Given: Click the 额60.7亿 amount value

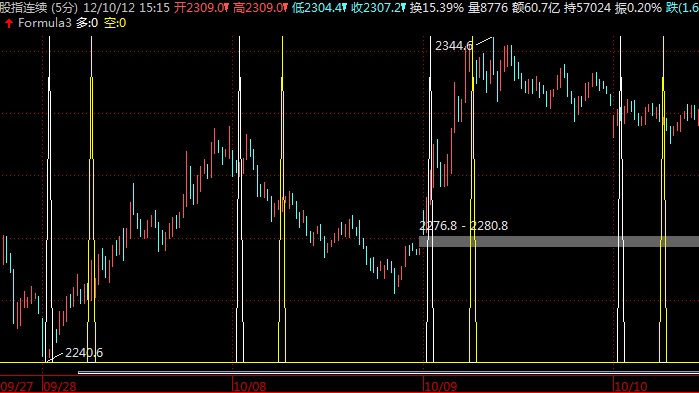Looking at the screenshot, I should (536, 8).
